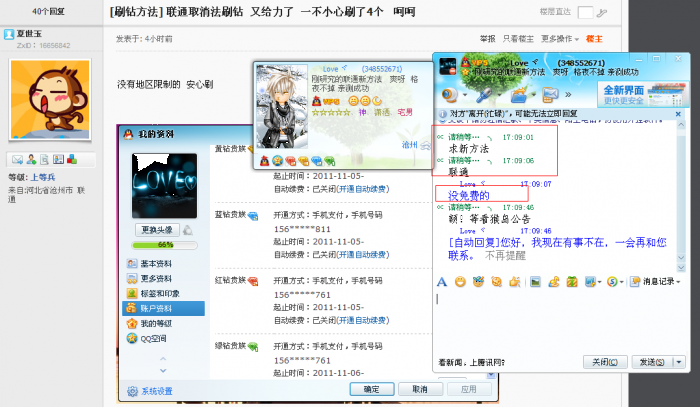Open voice call options dropdown arrow
The width and height of the screenshot is (700, 407).
click(500, 95)
